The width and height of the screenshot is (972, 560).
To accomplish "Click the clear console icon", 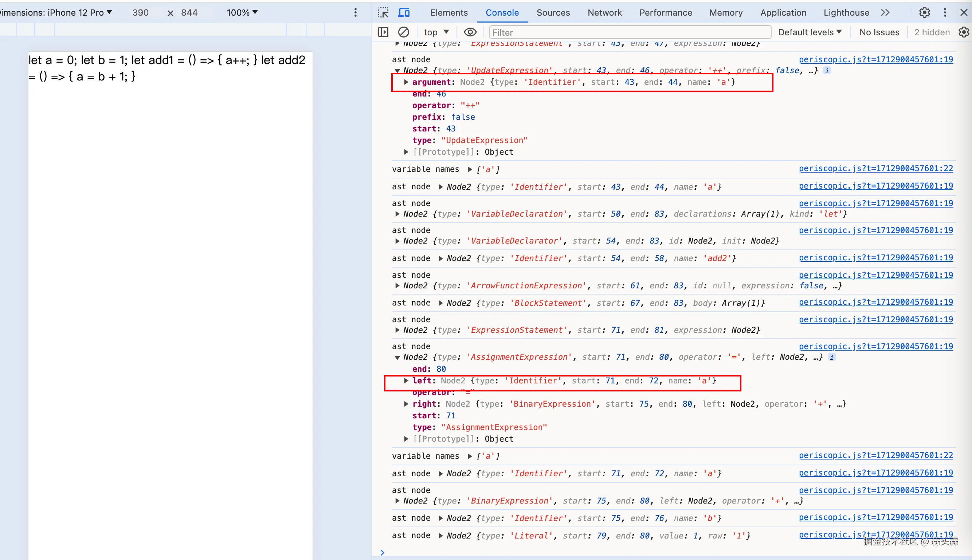I will pyautogui.click(x=403, y=32).
